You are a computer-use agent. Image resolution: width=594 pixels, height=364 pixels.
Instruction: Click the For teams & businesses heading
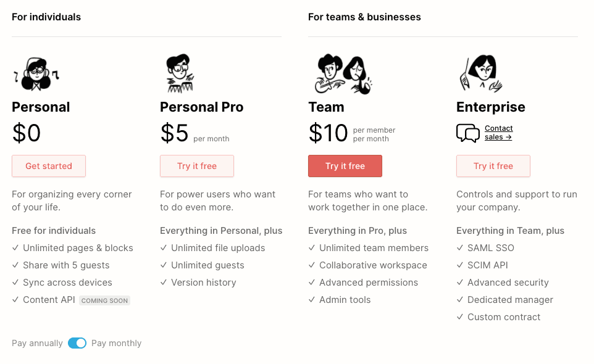pyautogui.click(x=364, y=17)
